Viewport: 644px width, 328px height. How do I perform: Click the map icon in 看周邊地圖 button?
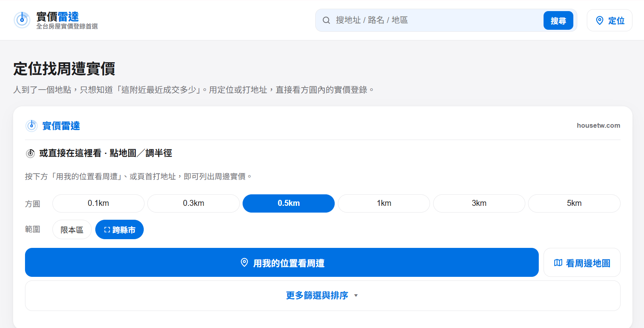click(x=558, y=263)
